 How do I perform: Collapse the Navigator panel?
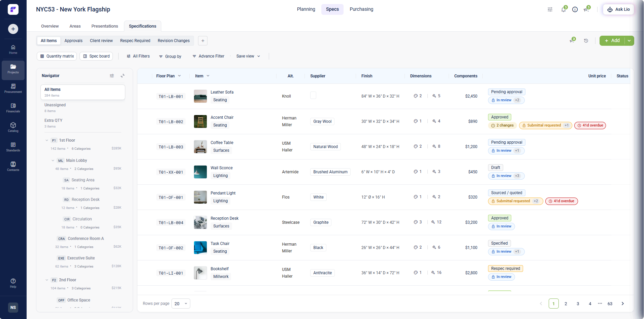123,76
